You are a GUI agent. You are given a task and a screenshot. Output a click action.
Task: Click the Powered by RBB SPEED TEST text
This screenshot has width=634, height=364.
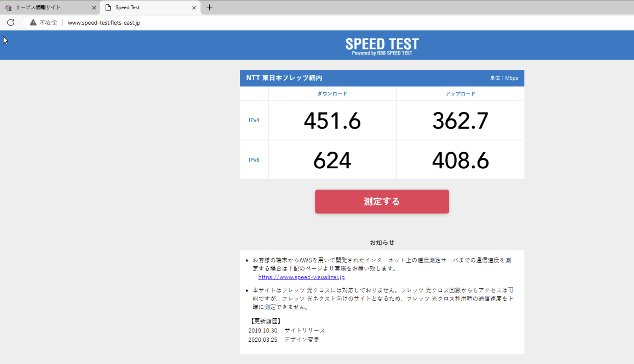coord(382,53)
